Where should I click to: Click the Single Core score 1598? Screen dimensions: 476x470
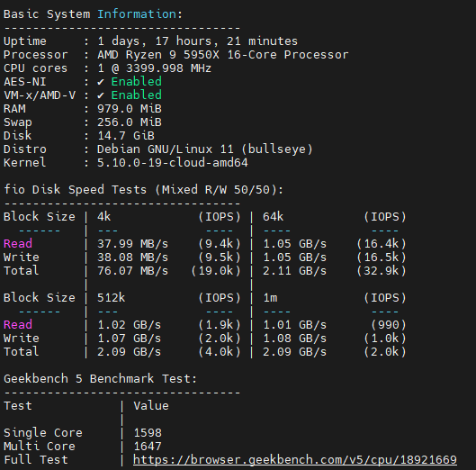148,432
